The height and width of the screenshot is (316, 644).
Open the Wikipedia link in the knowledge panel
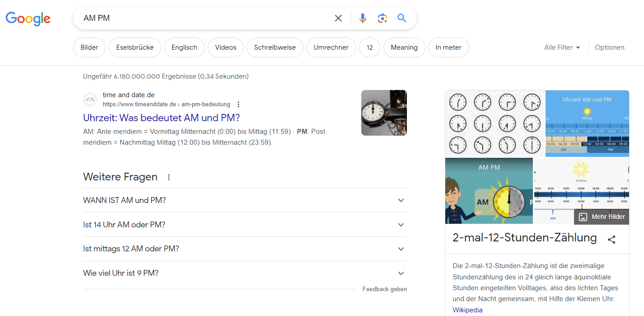(x=467, y=310)
